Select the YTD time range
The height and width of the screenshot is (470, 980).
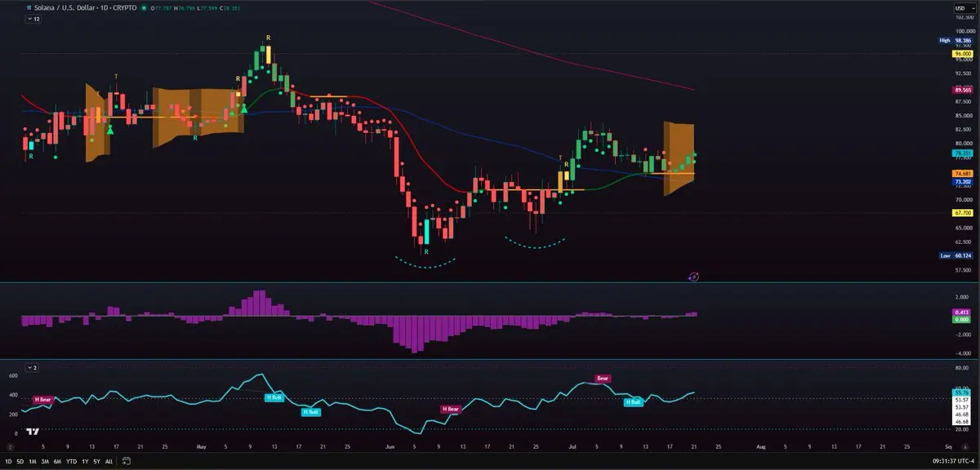click(x=72, y=461)
